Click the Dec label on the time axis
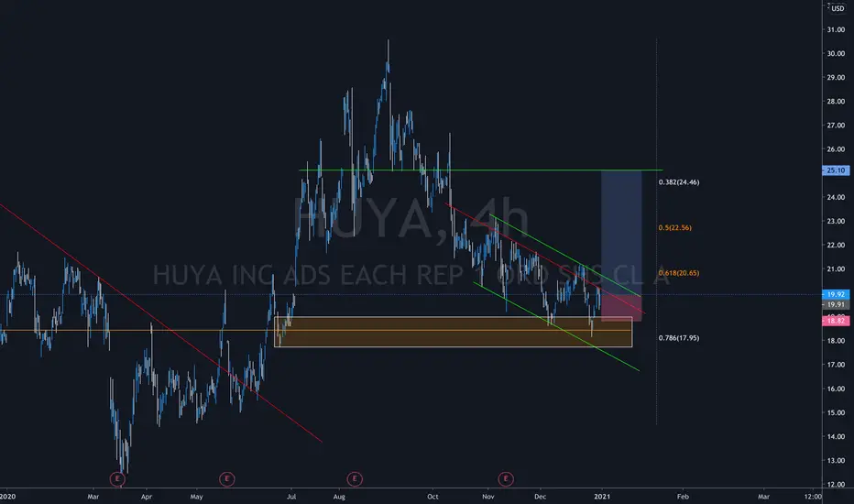The width and height of the screenshot is (854, 504). tap(540, 497)
